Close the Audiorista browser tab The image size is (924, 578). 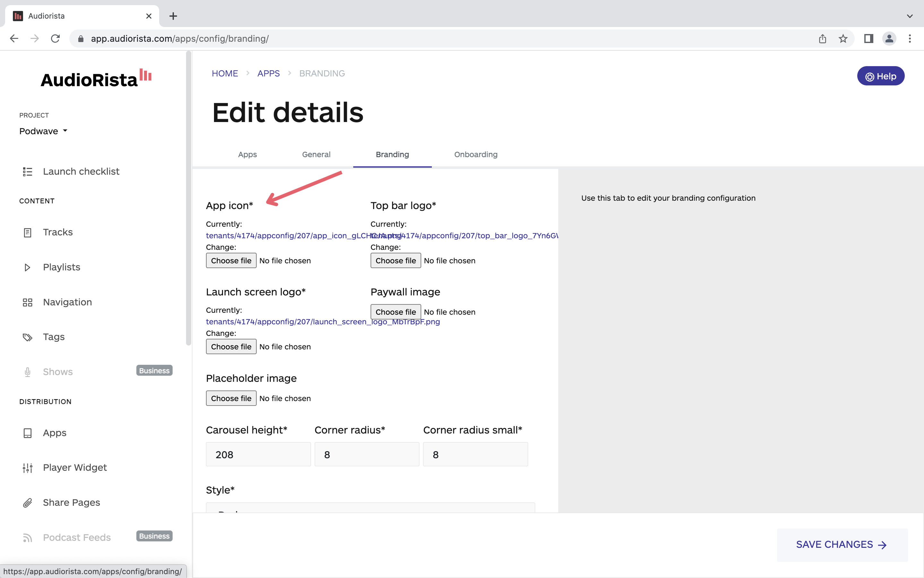(x=149, y=16)
